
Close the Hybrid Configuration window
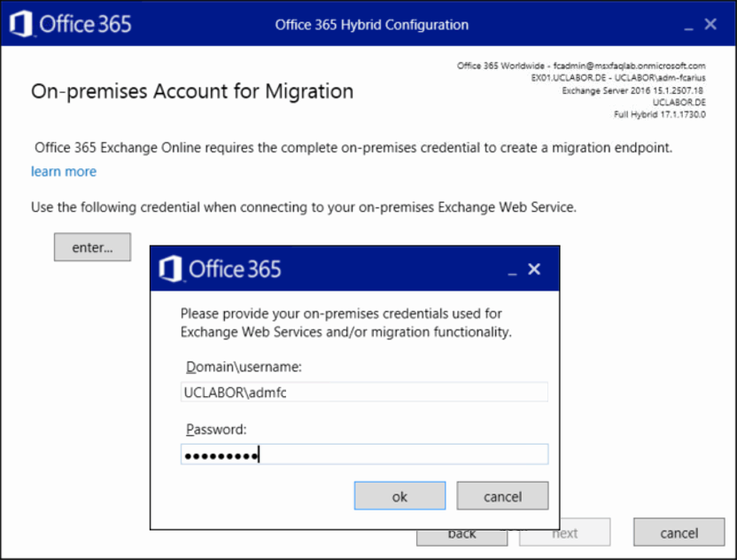[x=710, y=24]
